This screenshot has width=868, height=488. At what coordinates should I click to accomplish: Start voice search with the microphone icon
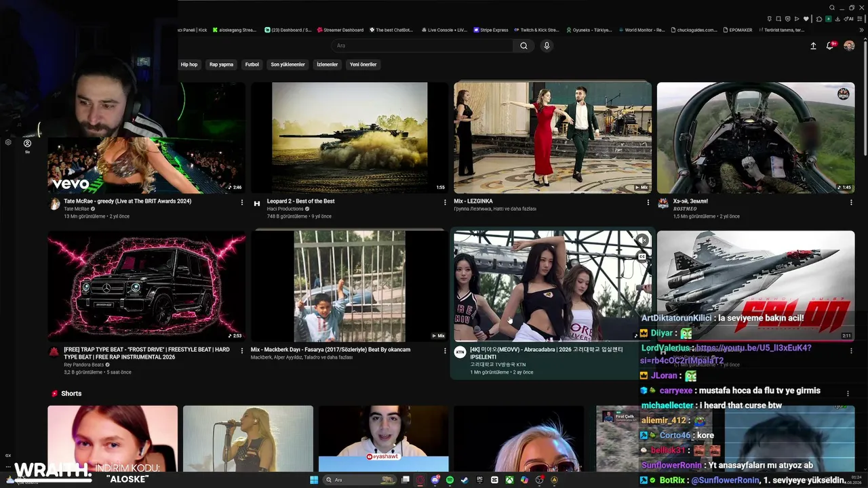tap(547, 45)
